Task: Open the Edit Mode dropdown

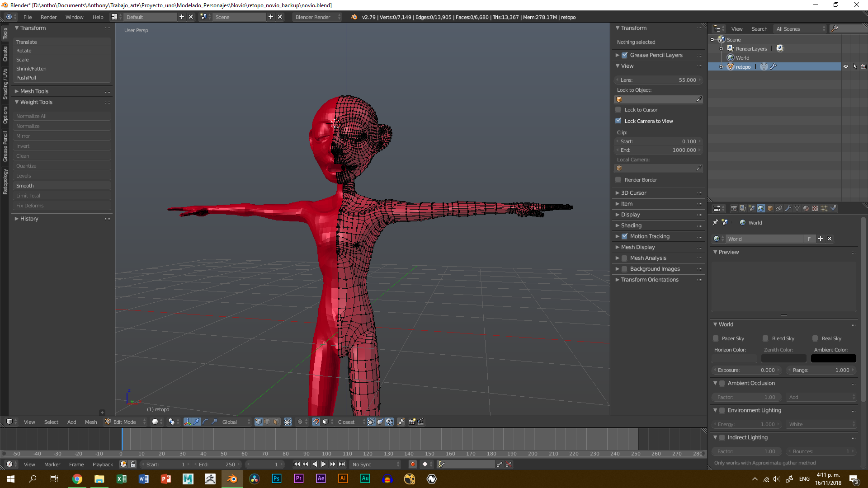Action: click(x=125, y=422)
